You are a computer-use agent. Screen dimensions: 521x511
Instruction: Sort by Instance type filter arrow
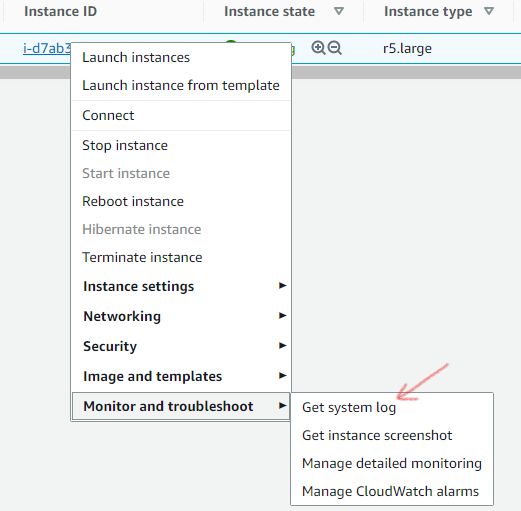pyautogui.click(x=489, y=11)
